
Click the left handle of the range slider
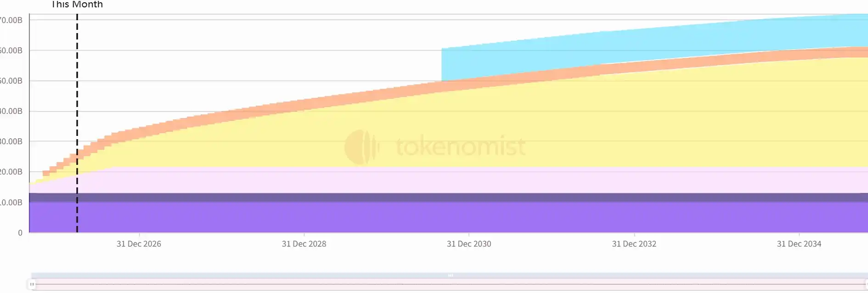point(32,284)
